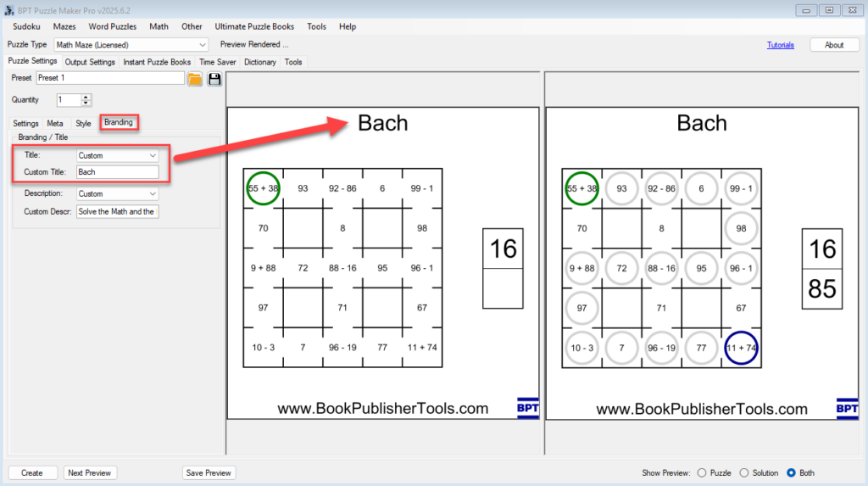Open the preset folder icon
Screen dimensions: 868x486
pyautogui.click(x=194, y=79)
